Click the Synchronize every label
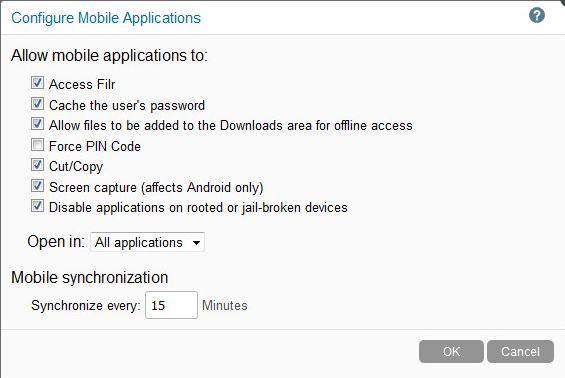Screen dimensions: 565x378 coord(86,306)
